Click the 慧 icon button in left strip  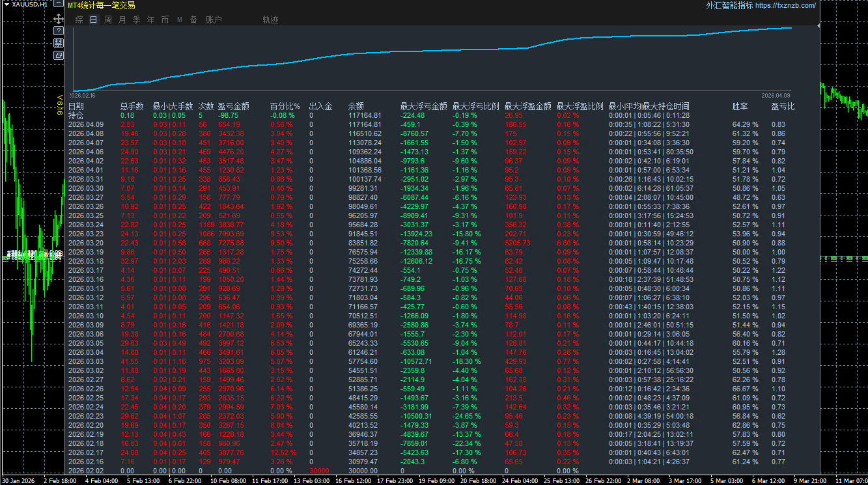click(x=59, y=43)
